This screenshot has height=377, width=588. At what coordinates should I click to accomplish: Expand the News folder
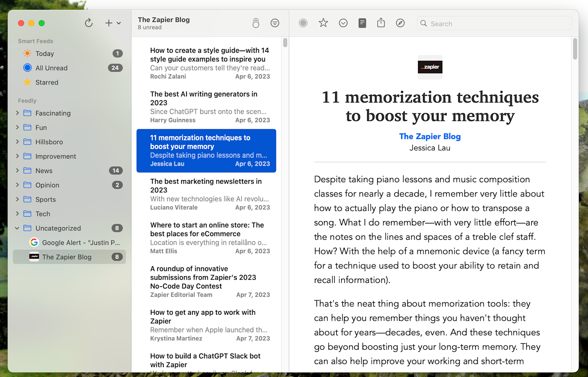click(x=17, y=170)
